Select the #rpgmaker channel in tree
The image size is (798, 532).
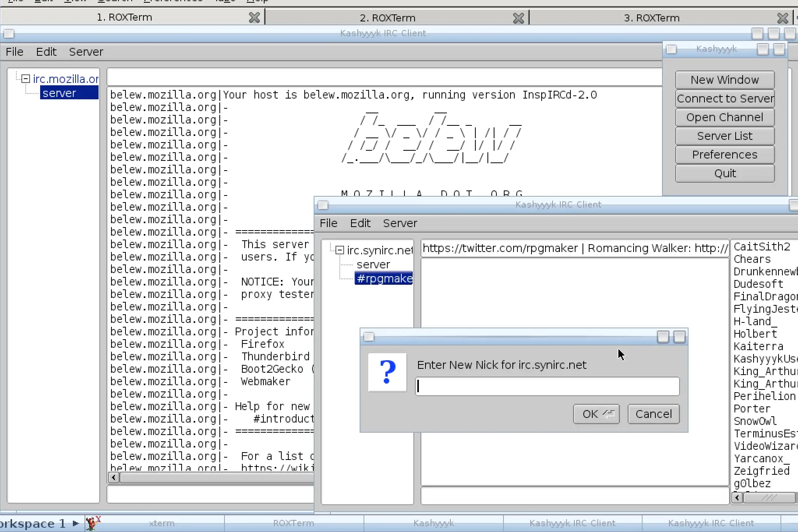384,278
